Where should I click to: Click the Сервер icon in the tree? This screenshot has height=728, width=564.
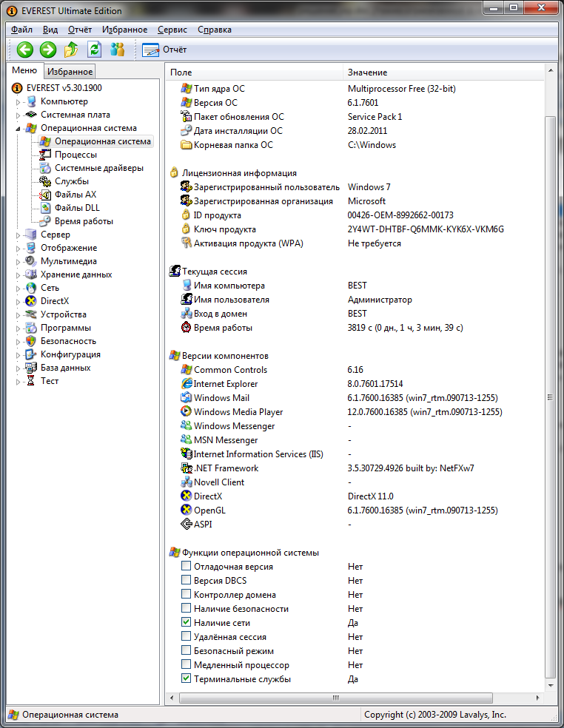click(31, 235)
